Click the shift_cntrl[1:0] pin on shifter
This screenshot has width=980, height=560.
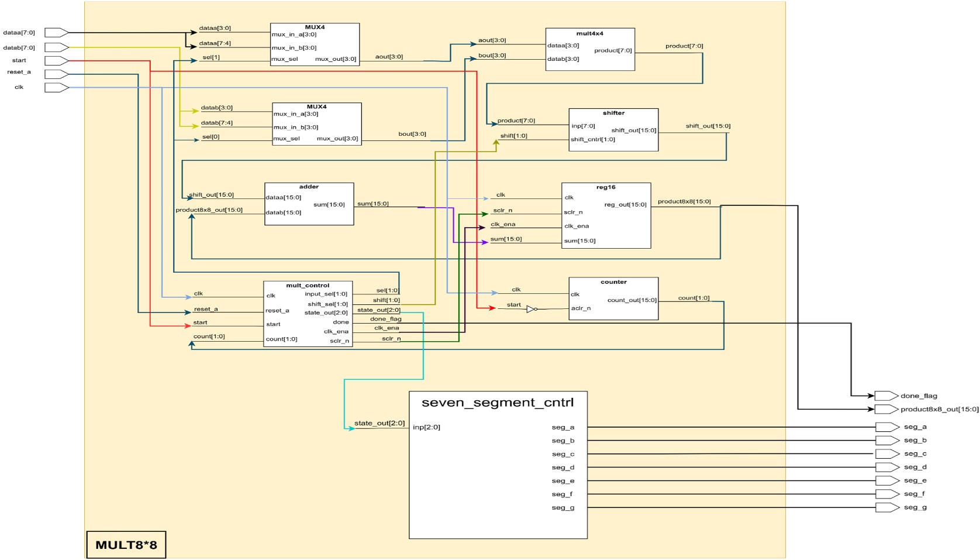(593, 139)
